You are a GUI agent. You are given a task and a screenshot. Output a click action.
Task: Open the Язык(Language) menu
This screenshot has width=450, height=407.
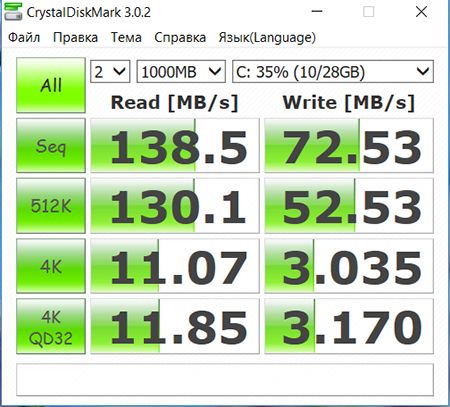tap(267, 38)
